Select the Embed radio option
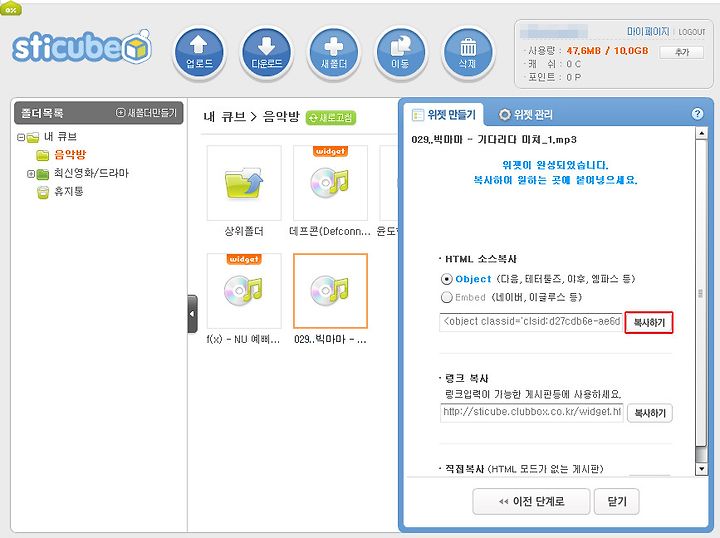The width and height of the screenshot is (720, 538). tap(446, 297)
